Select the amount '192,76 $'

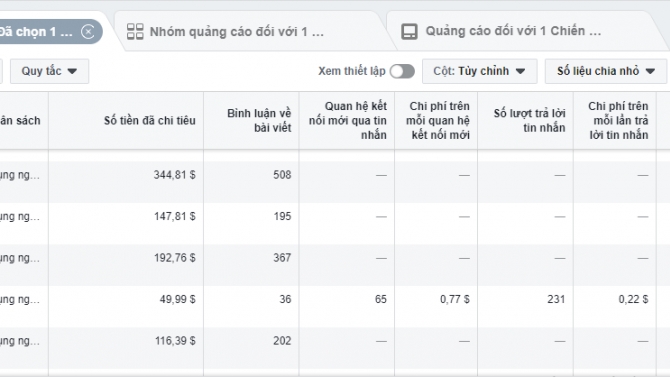(174, 258)
